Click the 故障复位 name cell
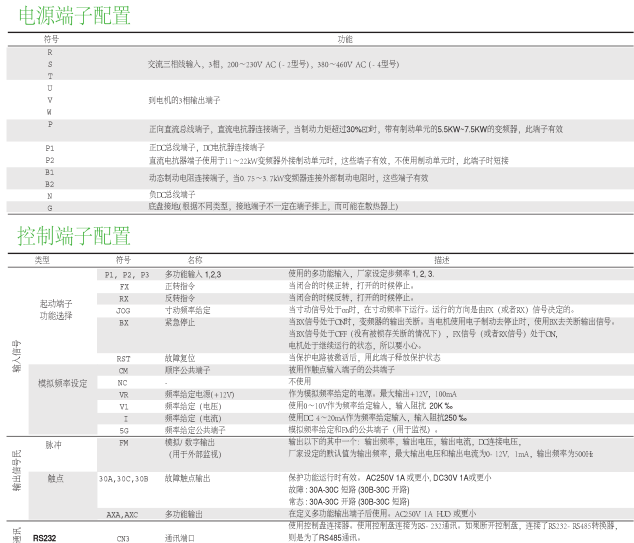The height and width of the screenshot is (543, 634). pyautogui.click(x=181, y=357)
